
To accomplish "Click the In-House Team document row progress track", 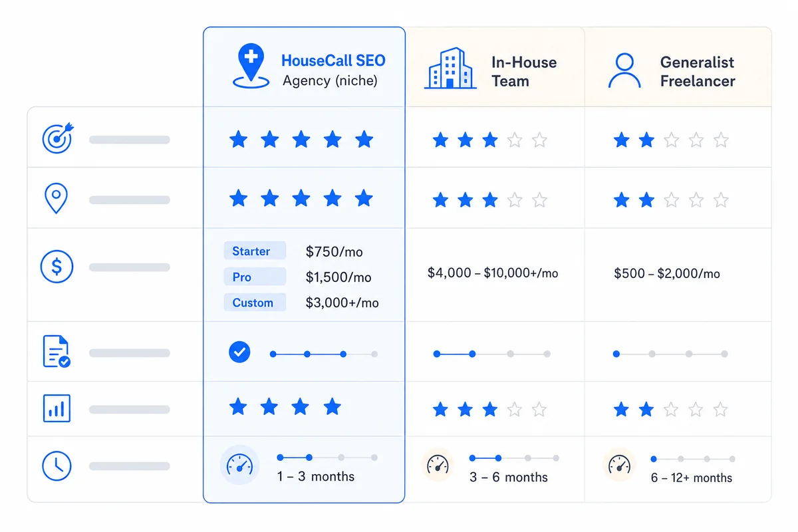I will 492,354.
